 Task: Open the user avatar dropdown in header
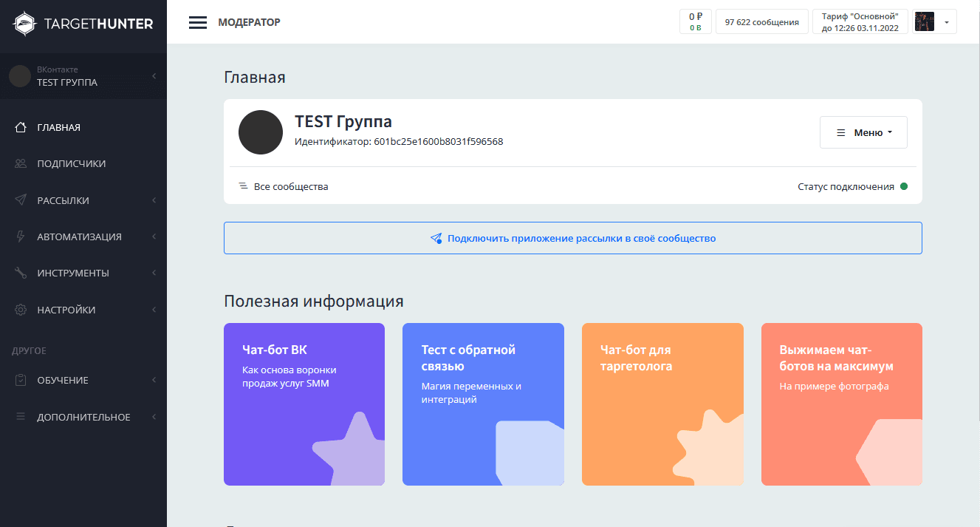[x=934, y=22]
